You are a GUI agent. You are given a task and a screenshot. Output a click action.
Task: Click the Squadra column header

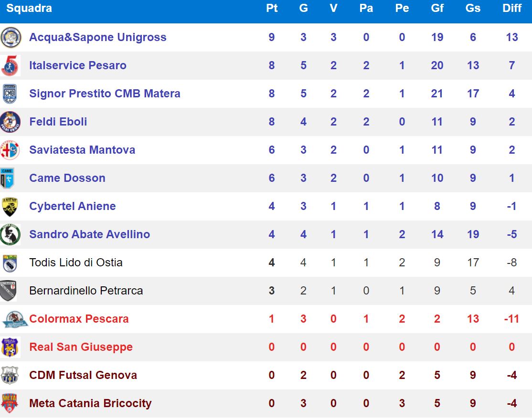coord(30,9)
